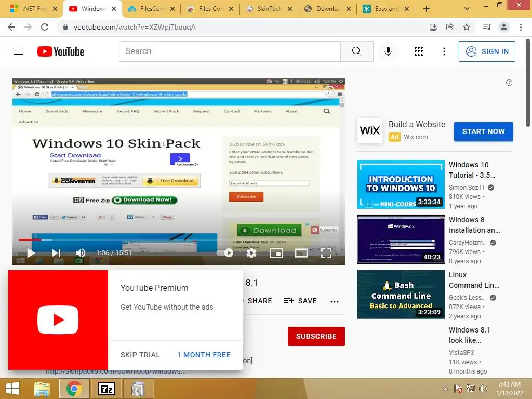Focus the YouTube Search field
The image size is (532, 399).
pos(230,51)
